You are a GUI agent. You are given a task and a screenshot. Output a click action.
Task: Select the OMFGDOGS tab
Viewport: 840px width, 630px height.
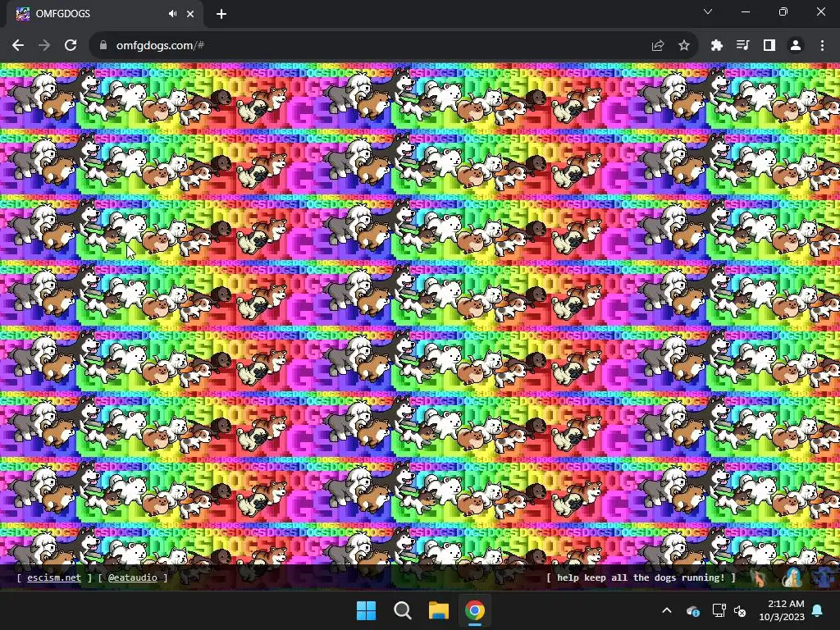pos(105,14)
